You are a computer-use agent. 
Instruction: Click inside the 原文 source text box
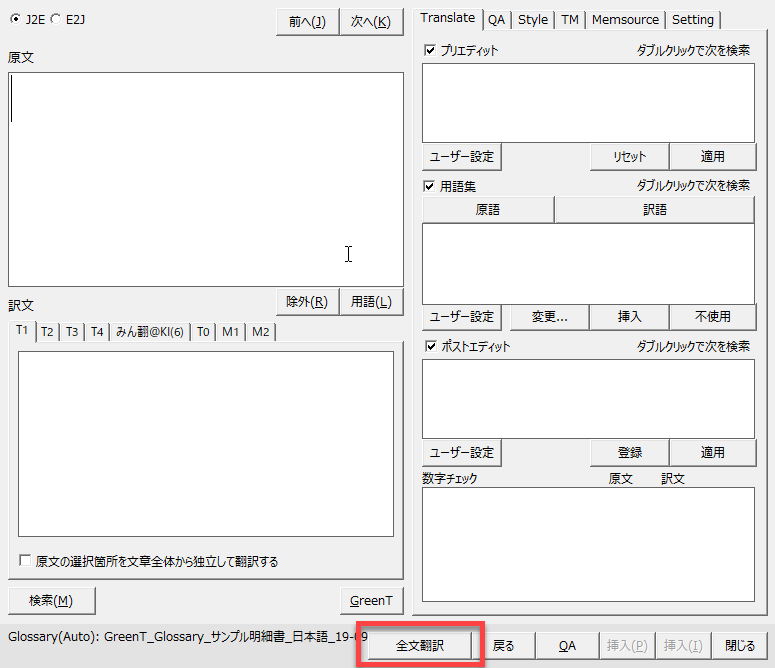pos(205,180)
